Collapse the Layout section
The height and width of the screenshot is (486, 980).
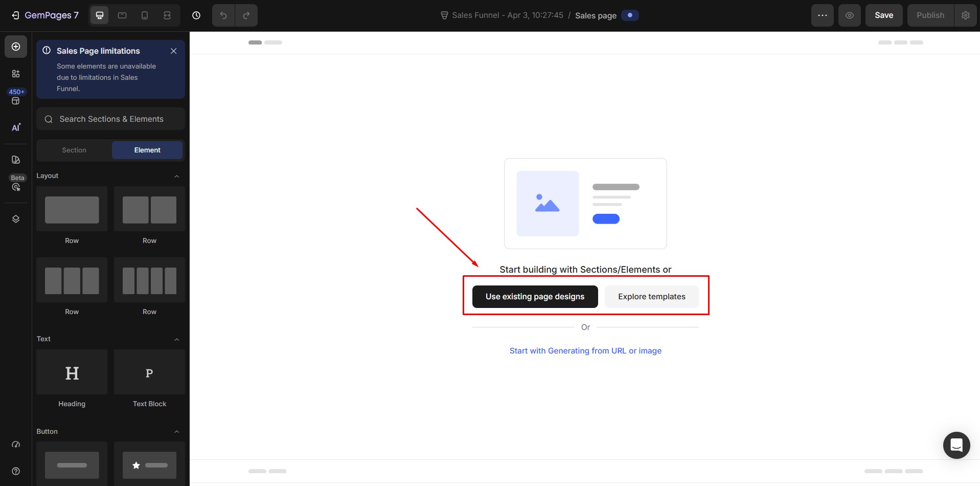pyautogui.click(x=176, y=176)
